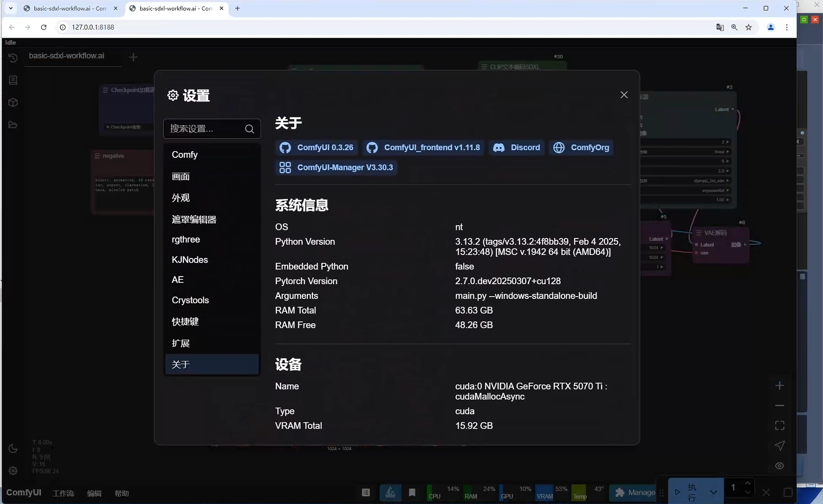This screenshot has height=504, width=823.
Task: Open the 帮助 menu
Action: (x=122, y=493)
